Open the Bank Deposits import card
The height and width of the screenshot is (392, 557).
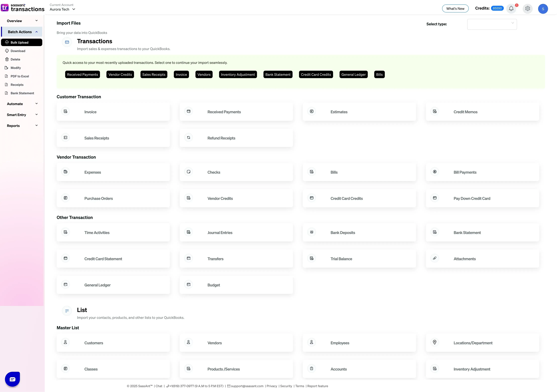click(359, 233)
